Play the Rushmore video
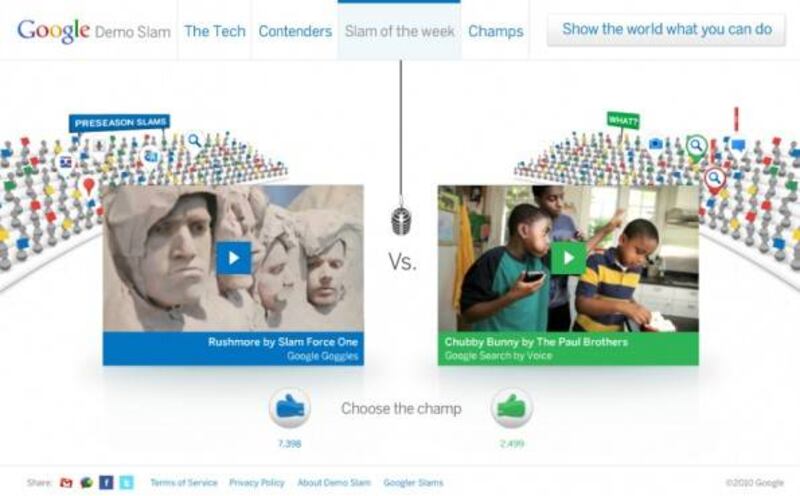This screenshot has height=496, width=800. tap(234, 258)
